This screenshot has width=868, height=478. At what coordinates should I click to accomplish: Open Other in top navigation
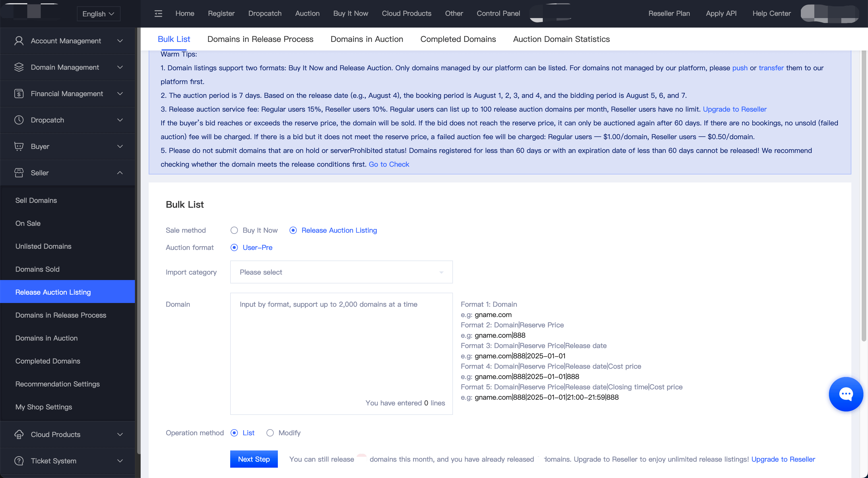[454, 13]
